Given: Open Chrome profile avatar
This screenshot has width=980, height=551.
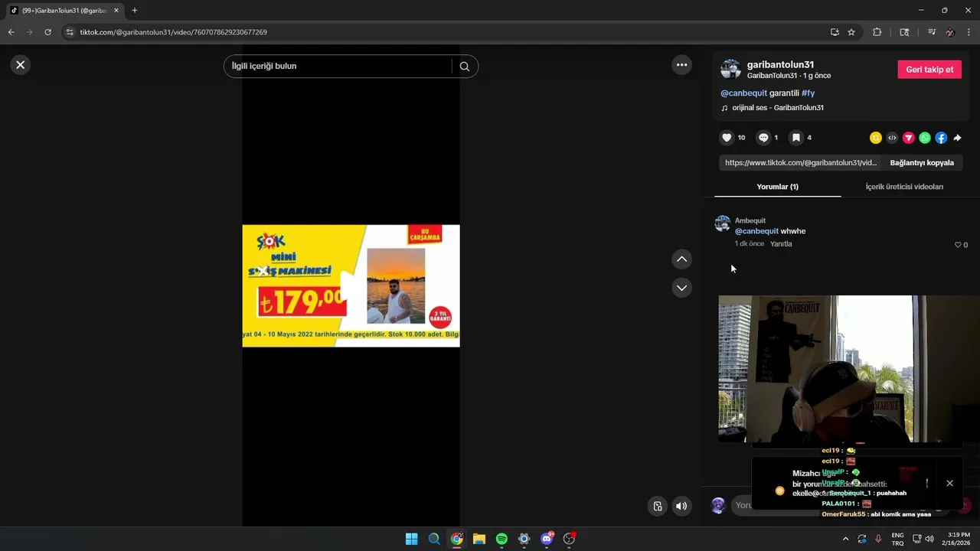Looking at the screenshot, I should 950,32.
